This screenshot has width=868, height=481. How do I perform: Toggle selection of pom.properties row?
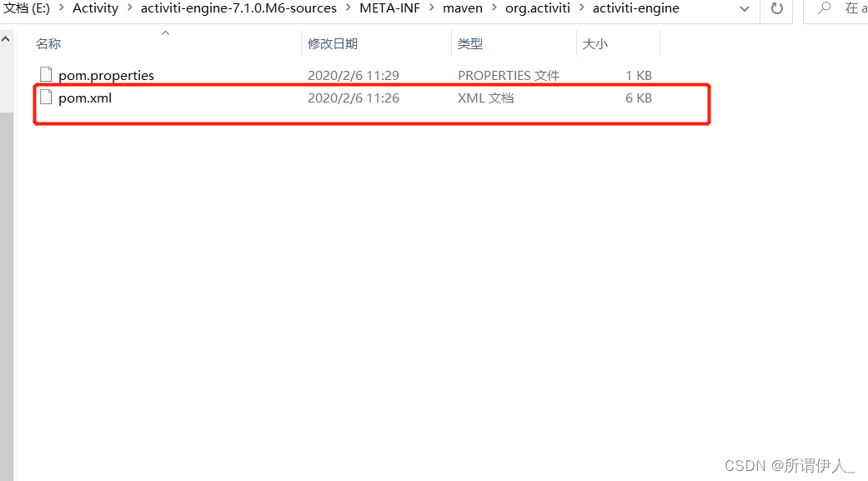[106, 75]
